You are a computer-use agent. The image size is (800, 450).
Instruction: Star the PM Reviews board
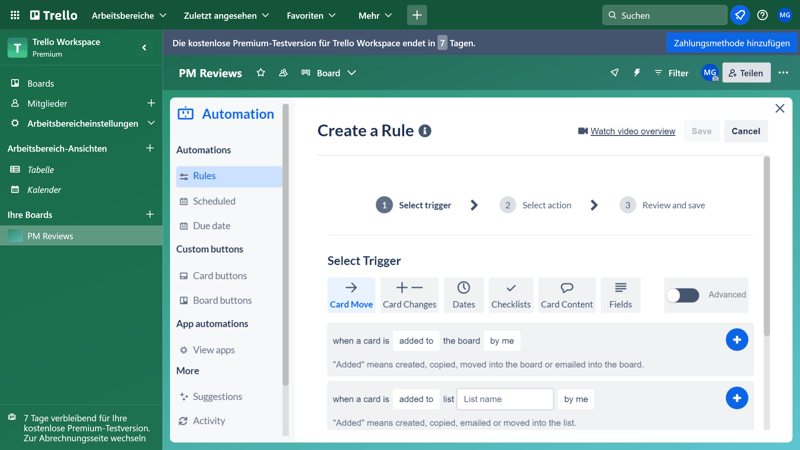point(261,73)
